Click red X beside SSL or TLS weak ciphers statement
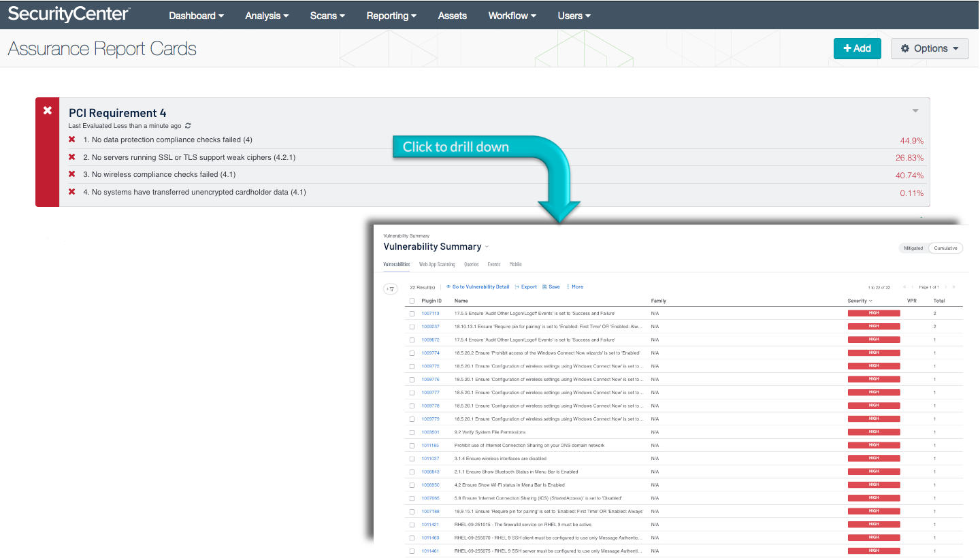This screenshot has height=558, width=980. click(71, 157)
